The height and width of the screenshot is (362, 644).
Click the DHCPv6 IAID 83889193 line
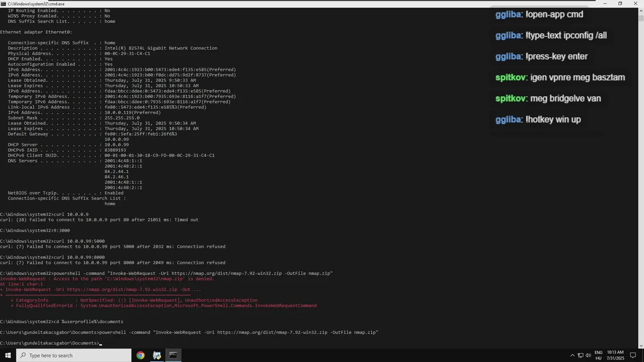tap(67, 150)
